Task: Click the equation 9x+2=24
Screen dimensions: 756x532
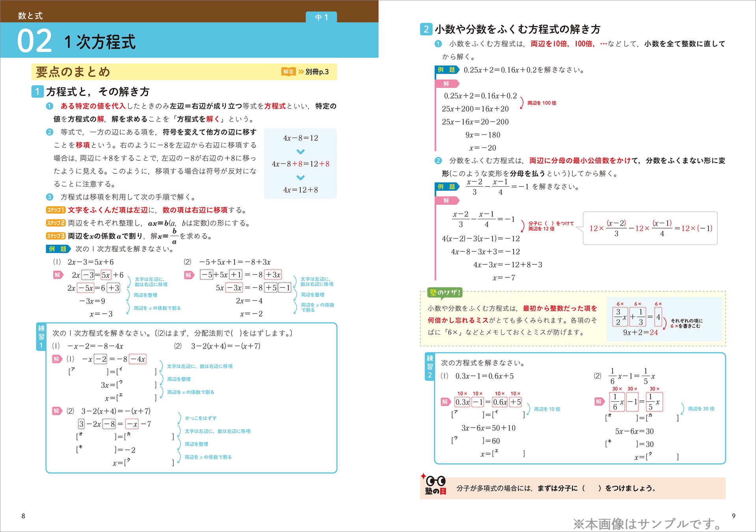Action: pos(641,333)
